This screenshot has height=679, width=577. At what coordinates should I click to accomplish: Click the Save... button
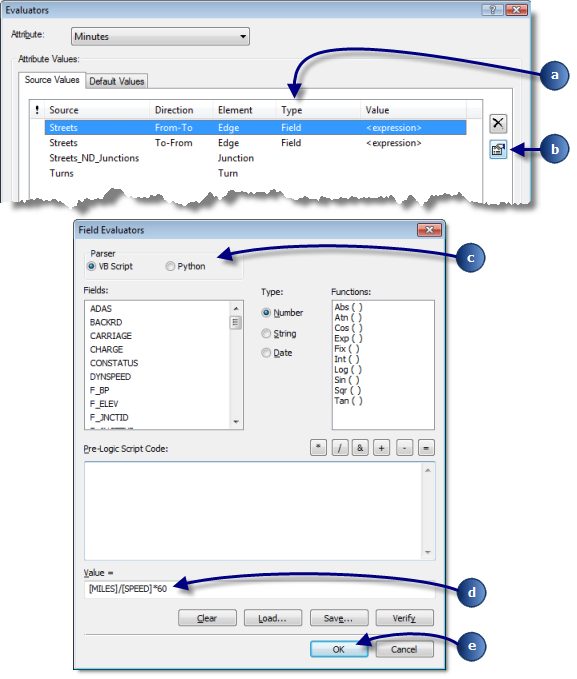point(339,618)
